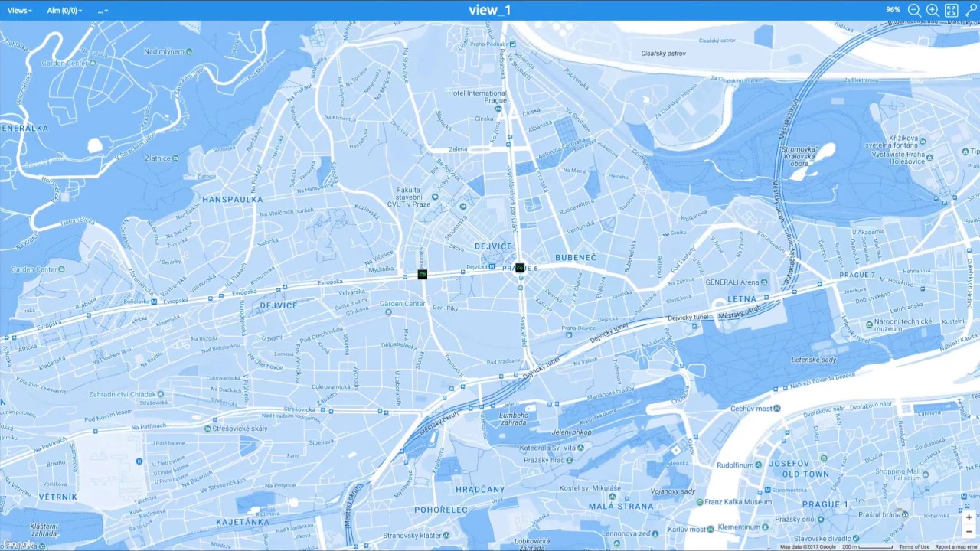Zoom in using the plus magnifier icon
This screenshot has height=551, width=980.
coord(933,10)
